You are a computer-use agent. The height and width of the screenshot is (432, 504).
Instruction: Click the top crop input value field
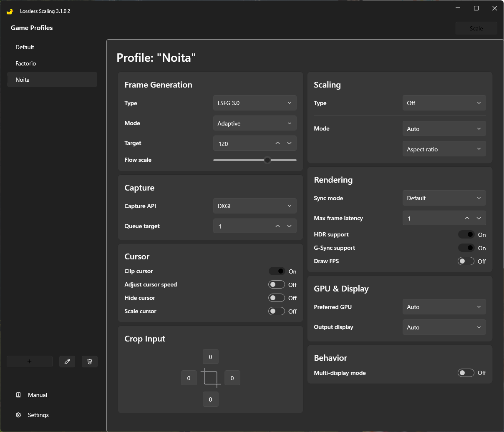(x=210, y=357)
